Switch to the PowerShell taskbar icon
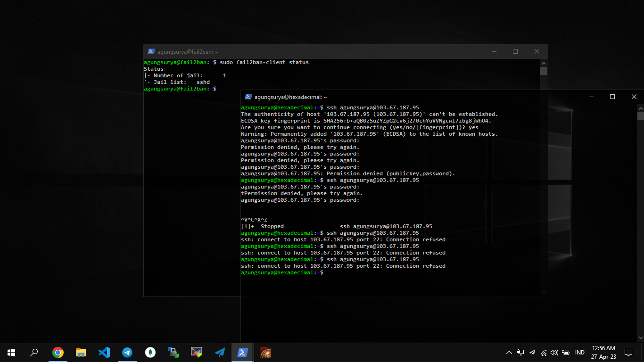This screenshot has height=362, width=644. 243,352
